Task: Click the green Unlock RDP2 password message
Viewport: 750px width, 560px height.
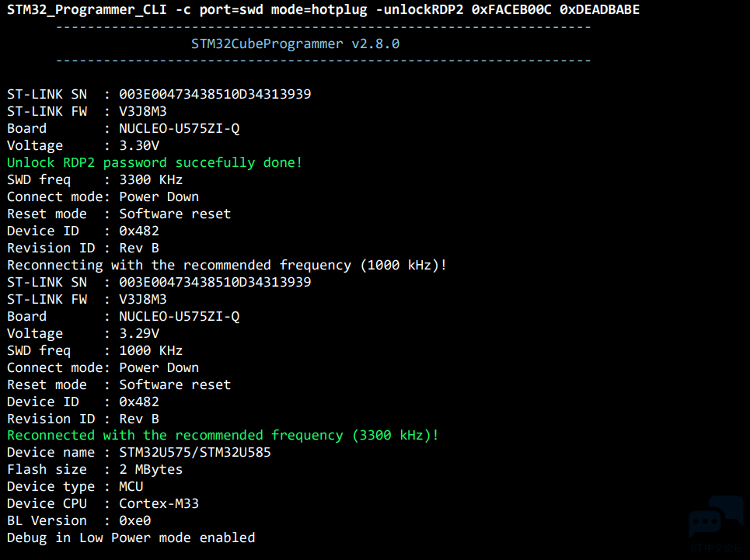Action: 155,163
